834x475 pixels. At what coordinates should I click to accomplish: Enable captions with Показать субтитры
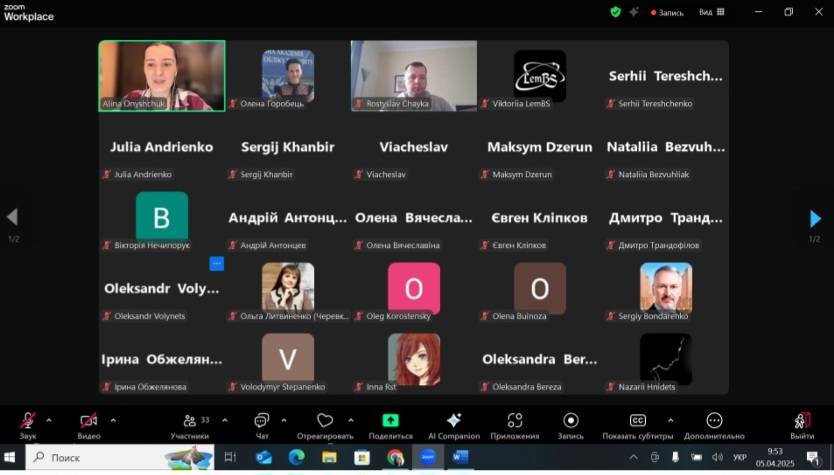(636, 422)
